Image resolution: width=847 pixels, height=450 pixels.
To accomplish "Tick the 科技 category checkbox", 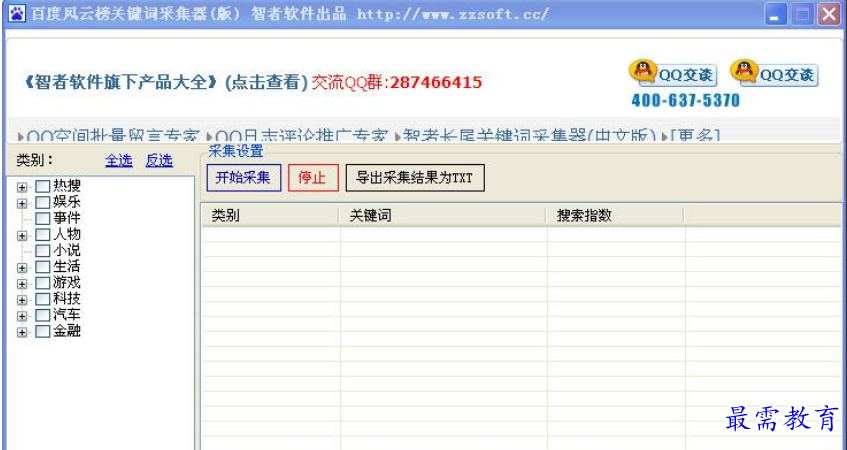I will [x=43, y=299].
